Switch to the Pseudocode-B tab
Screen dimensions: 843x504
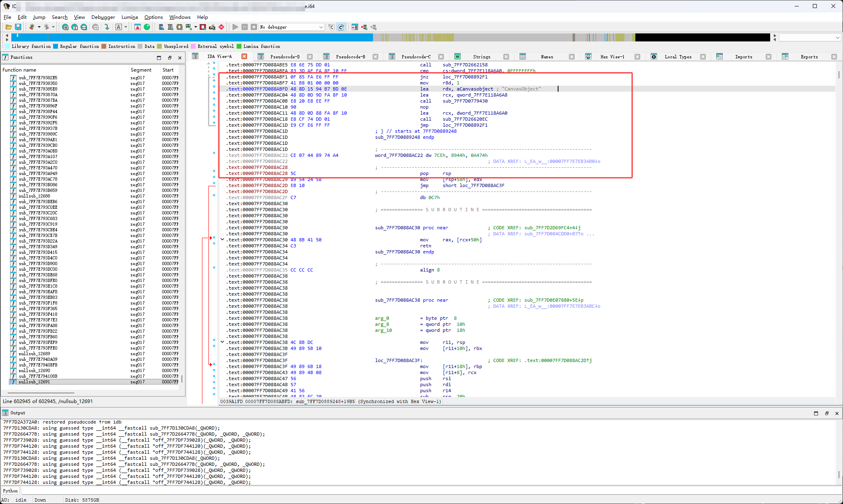point(350,57)
